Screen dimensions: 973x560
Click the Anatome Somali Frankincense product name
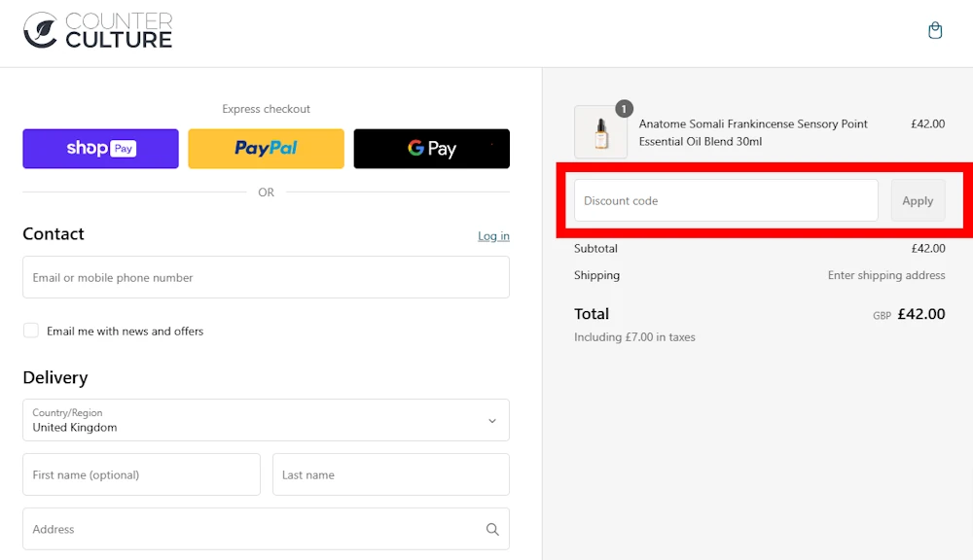753,133
